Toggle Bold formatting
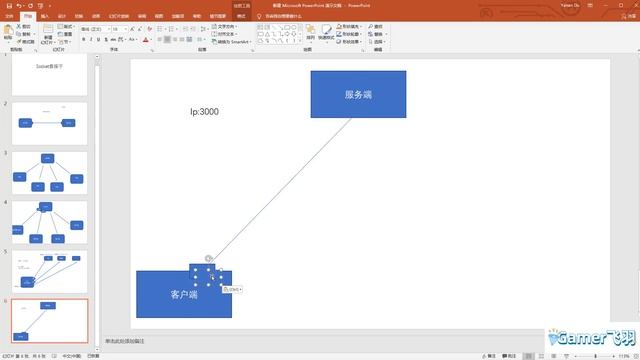Image resolution: width=640 pixels, height=360 pixels. (84, 40)
